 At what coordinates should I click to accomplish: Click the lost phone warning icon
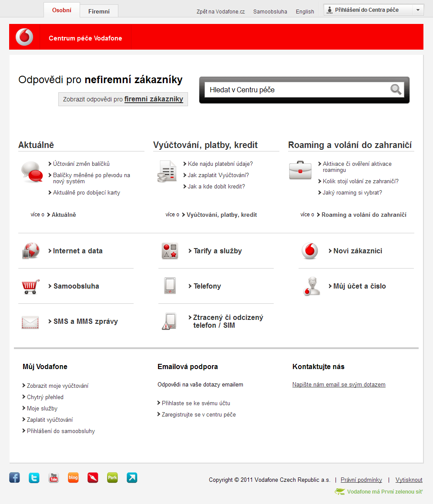(x=169, y=322)
